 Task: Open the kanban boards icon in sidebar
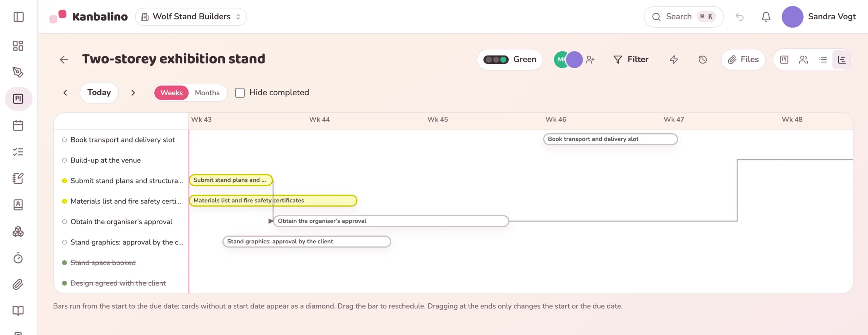(x=18, y=99)
